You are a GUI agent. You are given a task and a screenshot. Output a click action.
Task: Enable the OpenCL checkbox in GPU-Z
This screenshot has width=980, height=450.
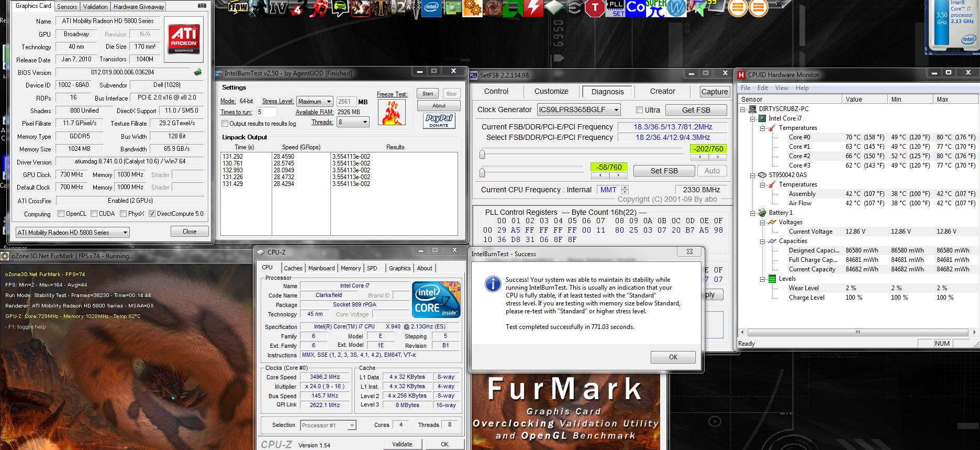(61, 214)
